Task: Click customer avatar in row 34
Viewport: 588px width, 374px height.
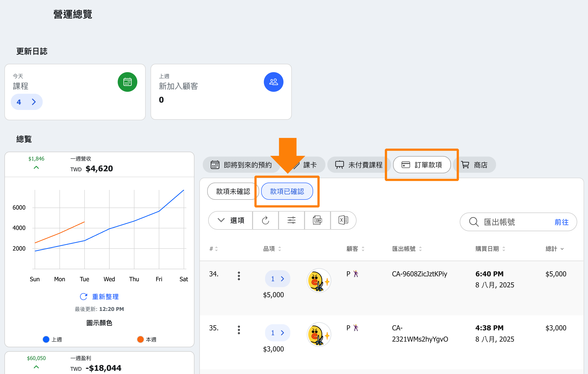Action: [x=319, y=280]
